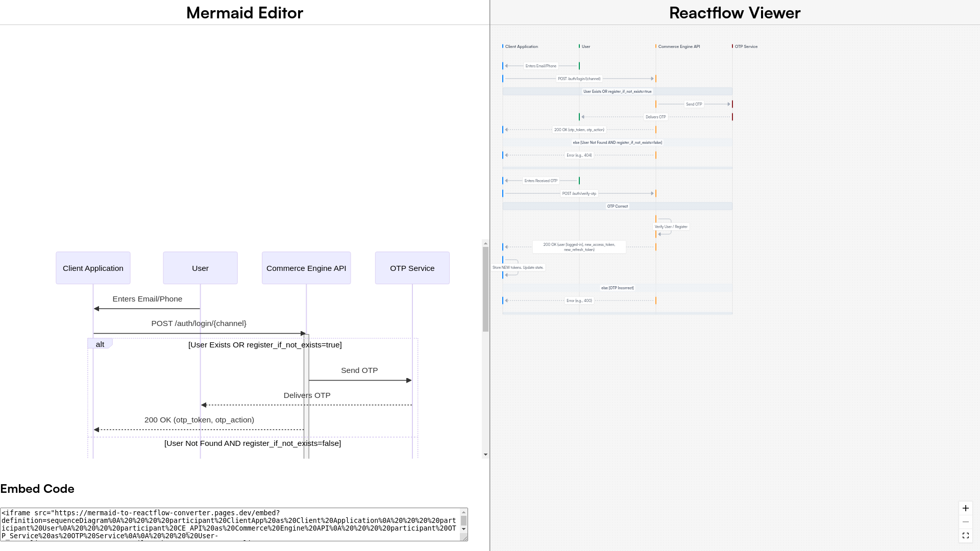
Task: Click 'else [OTP Incorrect]' band in Reactflow Viewer
Action: [x=618, y=288]
